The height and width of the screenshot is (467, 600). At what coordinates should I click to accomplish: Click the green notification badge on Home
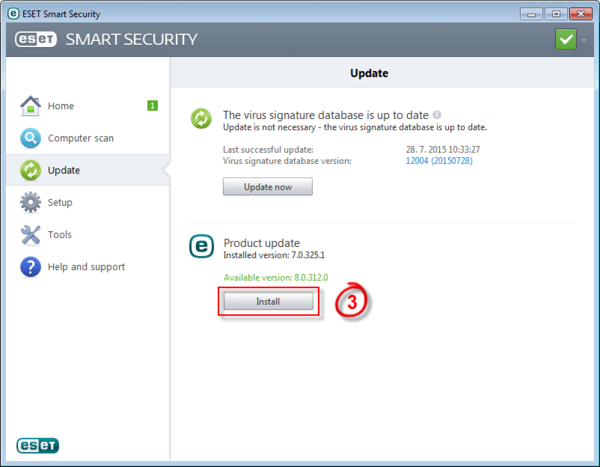click(152, 106)
